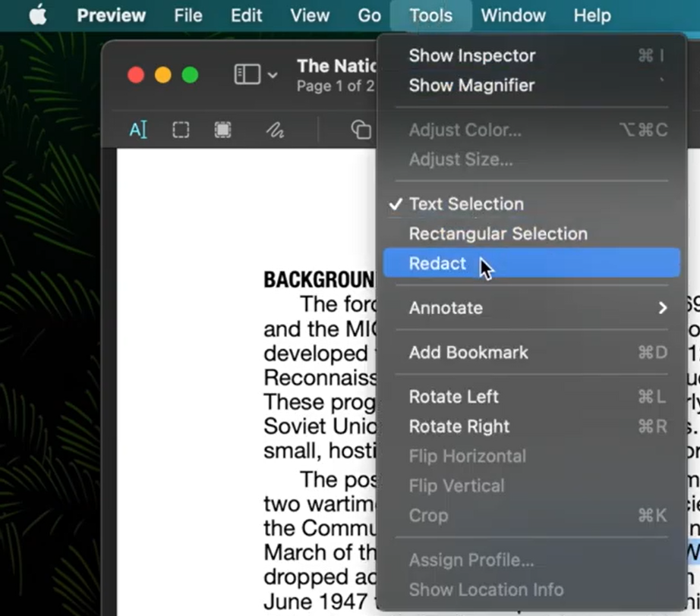Screen dimensions: 700x616
Task: Expand the sidebar view options chevron
Action: [273, 75]
